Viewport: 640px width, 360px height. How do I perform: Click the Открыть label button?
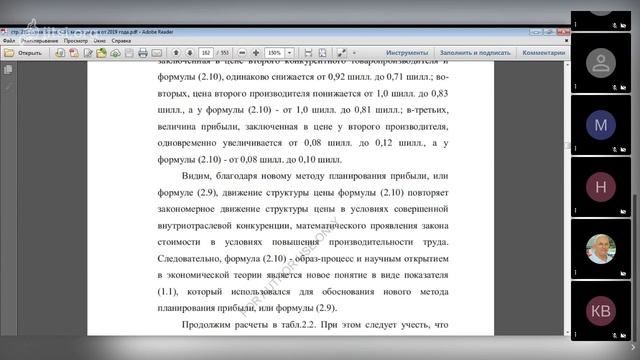30,53
